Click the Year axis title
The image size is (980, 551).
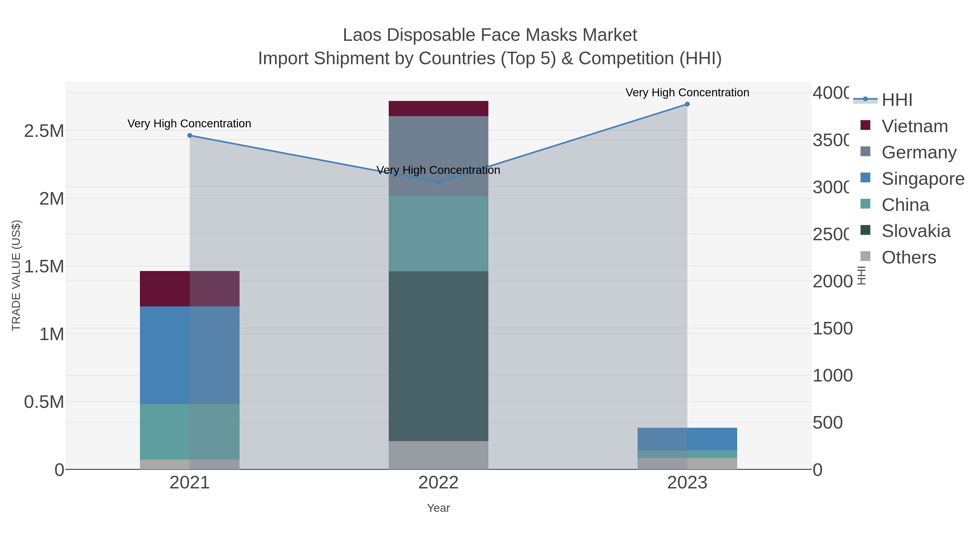438,508
